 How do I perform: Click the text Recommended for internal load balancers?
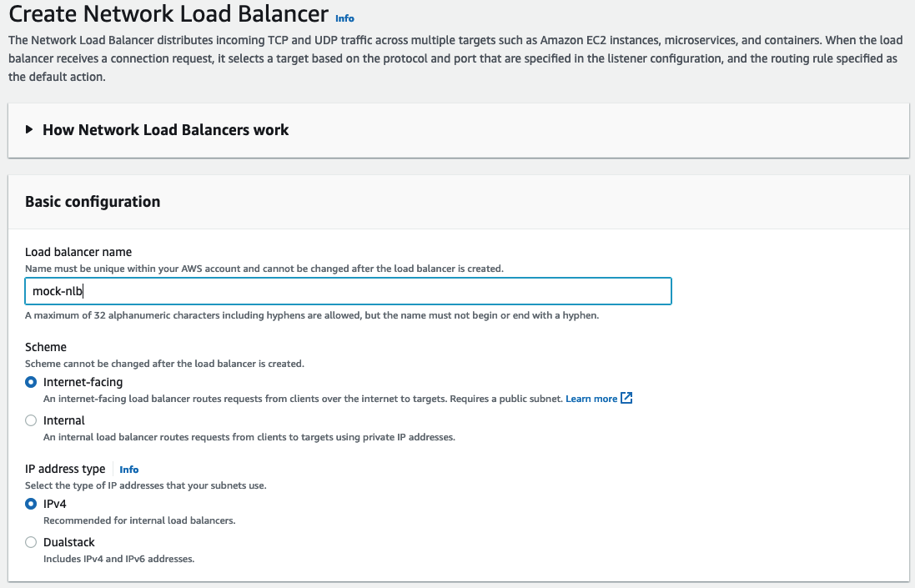139,520
